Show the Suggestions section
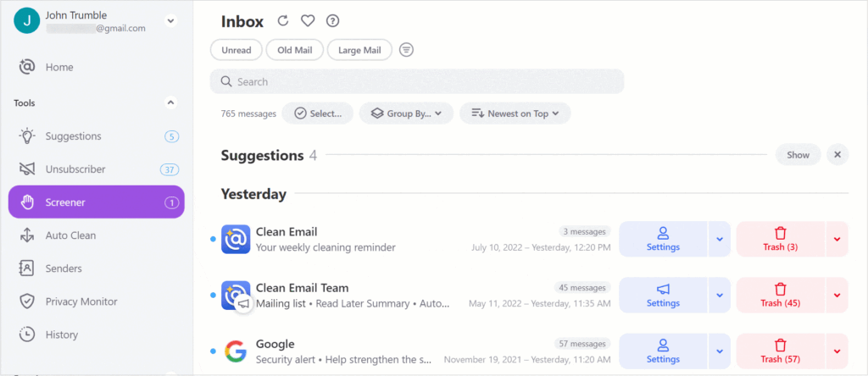 tap(798, 155)
